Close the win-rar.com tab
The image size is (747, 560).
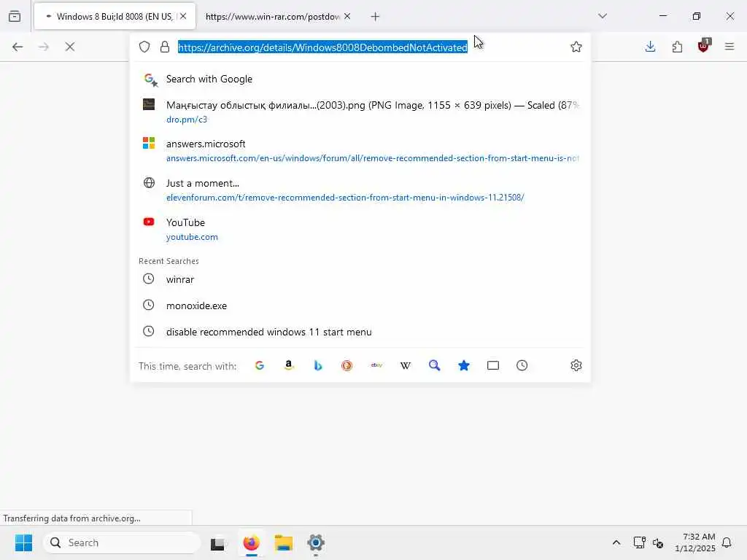click(347, 16)
